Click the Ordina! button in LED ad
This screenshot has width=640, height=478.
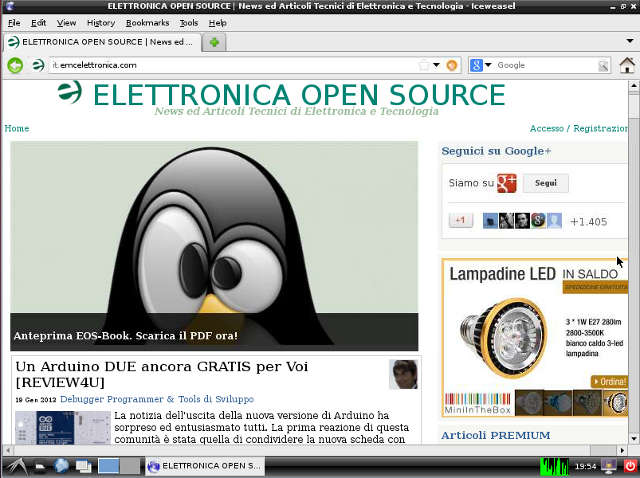pos(609,382)
